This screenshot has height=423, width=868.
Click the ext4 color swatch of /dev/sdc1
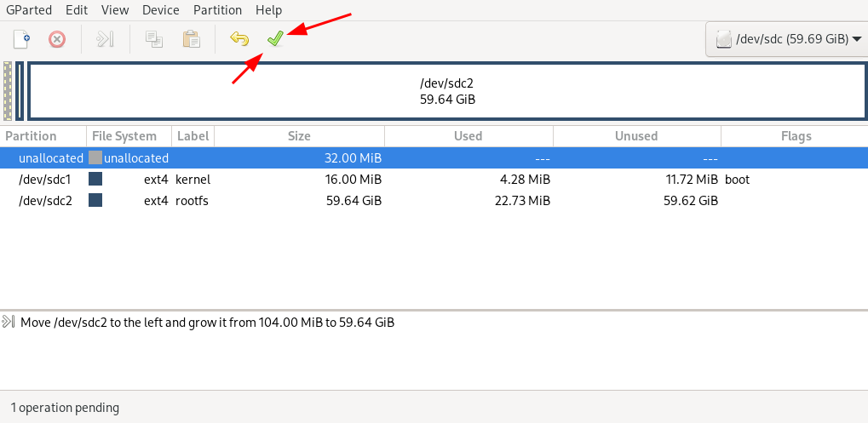[95, 179]
